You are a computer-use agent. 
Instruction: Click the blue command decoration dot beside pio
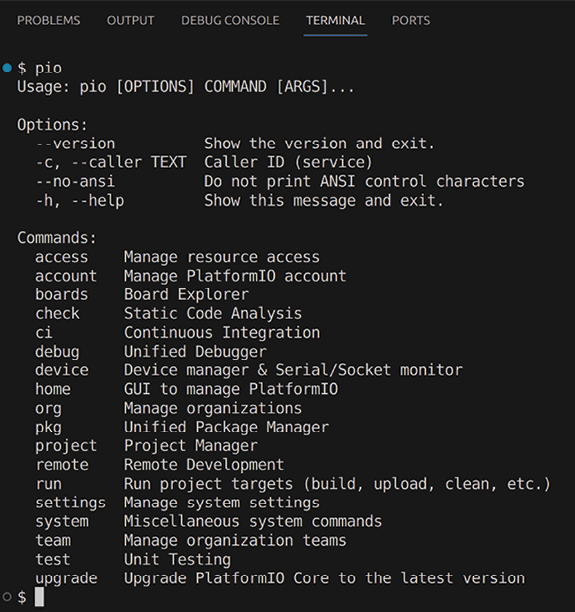pyautogui.click(x=7, y=68)
